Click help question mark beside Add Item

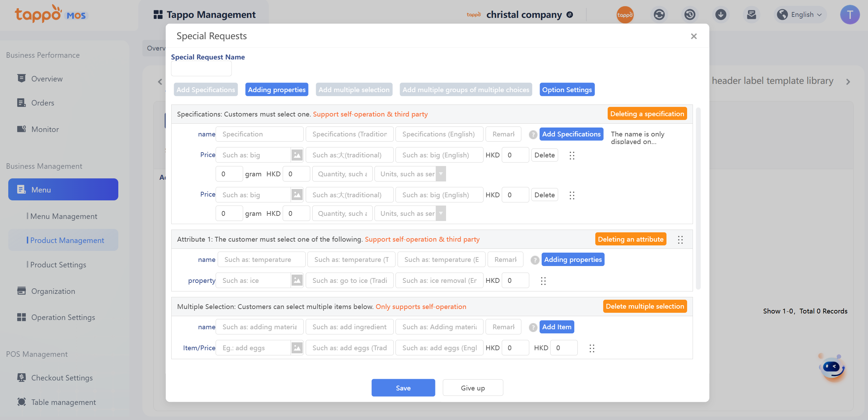click(533, 327)
